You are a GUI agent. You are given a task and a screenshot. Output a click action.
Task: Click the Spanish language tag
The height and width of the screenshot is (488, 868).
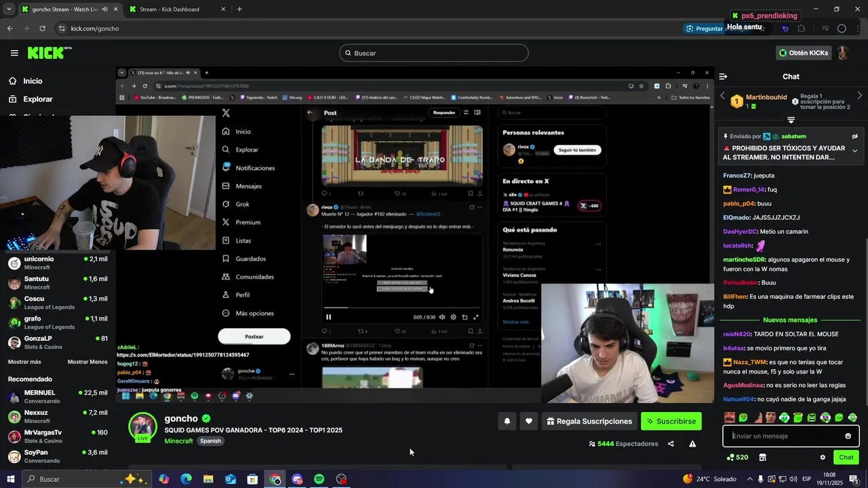[210, 441]
